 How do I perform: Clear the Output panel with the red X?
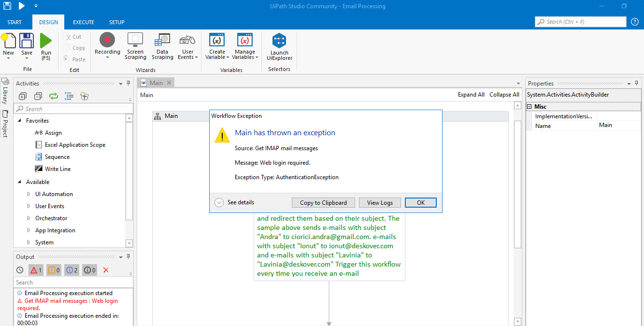pos(106,269)
